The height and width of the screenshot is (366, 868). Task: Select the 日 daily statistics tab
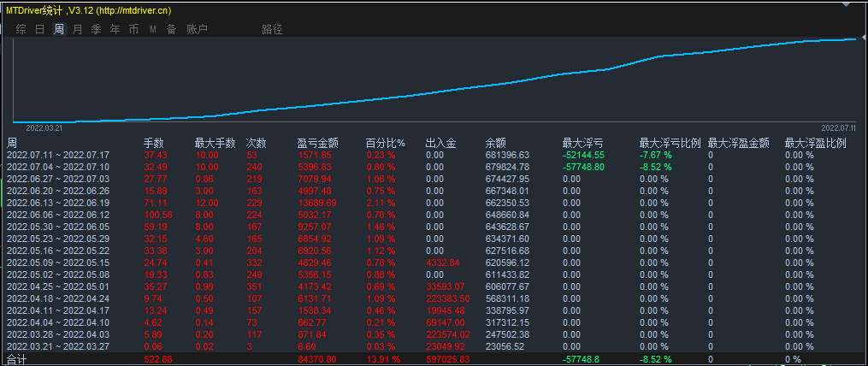[39, 29]
